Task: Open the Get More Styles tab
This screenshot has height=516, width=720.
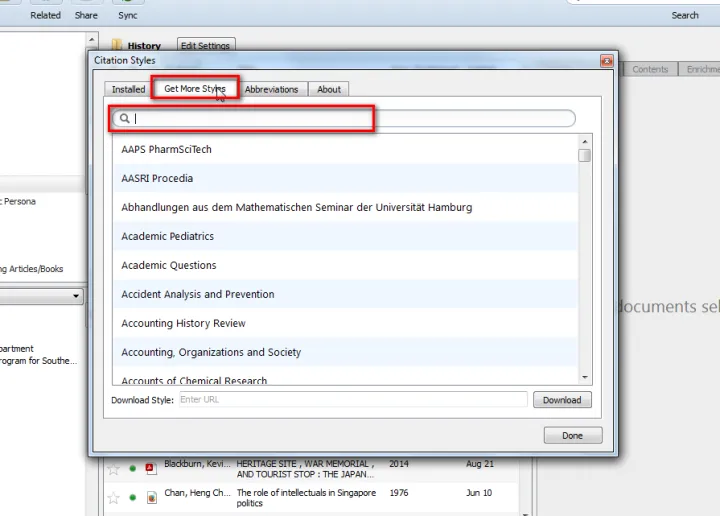Action: [x=195, y=88]
